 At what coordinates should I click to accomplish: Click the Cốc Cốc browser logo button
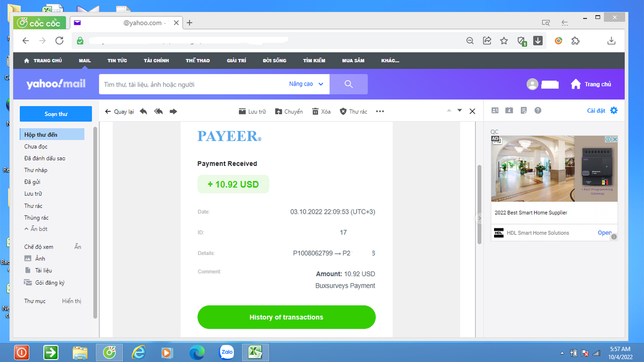(x=40, y=23)
